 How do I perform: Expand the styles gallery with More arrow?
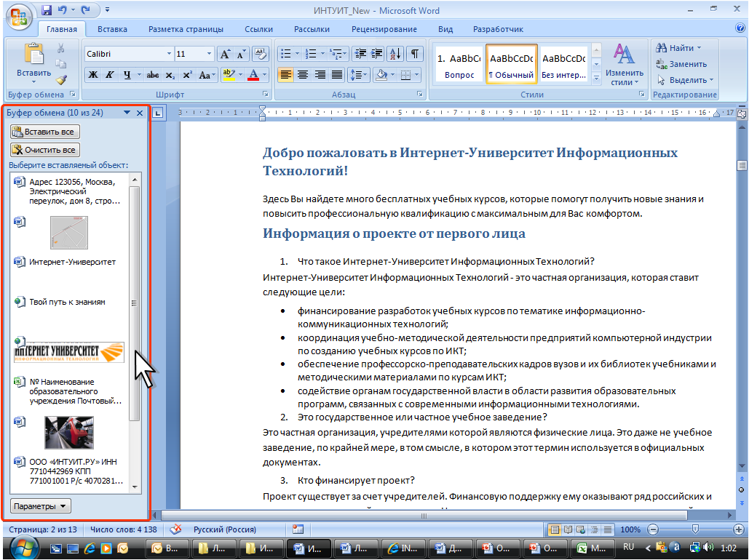[x=596, y=77]
